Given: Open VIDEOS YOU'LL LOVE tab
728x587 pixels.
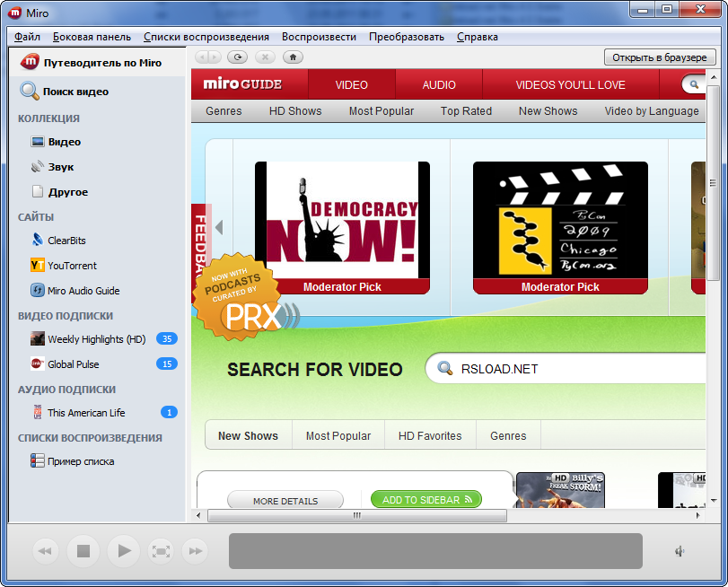Looking at the screenshot, I should tap(571, 84).
